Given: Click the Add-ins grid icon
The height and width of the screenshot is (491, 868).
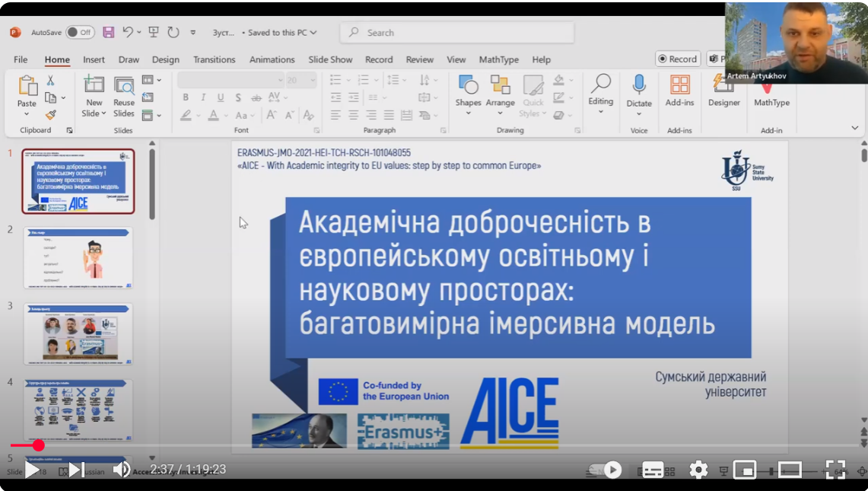Looking at the screenshot, I should click(x=679, y=84).
